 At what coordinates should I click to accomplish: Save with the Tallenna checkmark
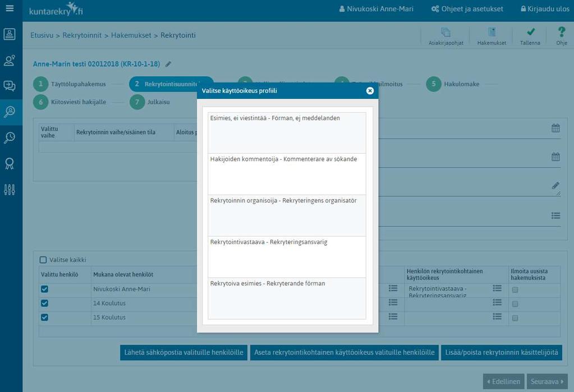point(530,36)
